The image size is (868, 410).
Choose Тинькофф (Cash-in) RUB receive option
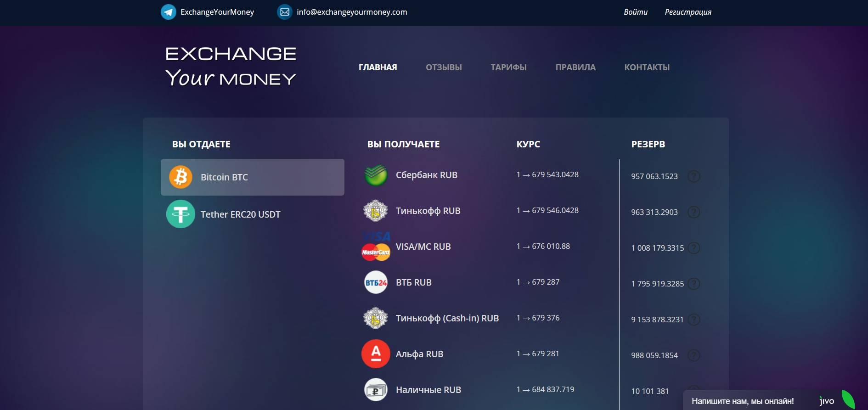click(x=447, y=318)
